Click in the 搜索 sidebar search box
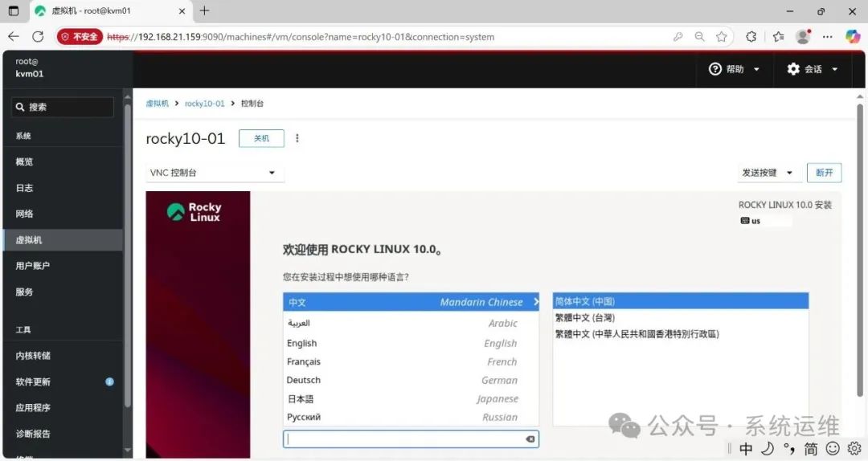 [x=62, y=107]
